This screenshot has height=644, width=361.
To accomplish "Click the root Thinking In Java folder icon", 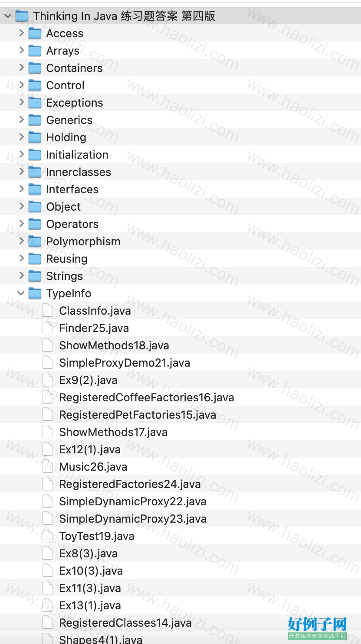I will tap(22, 16).
